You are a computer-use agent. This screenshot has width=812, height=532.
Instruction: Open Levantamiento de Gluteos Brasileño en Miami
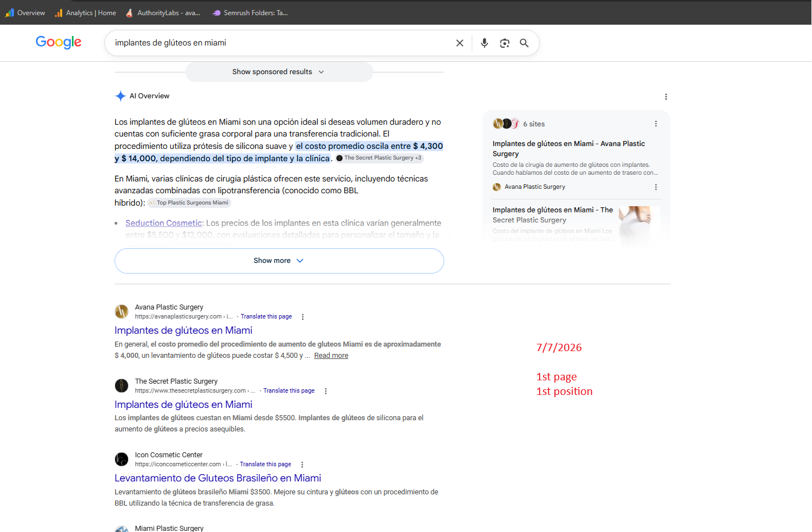[x=218, y=478]
